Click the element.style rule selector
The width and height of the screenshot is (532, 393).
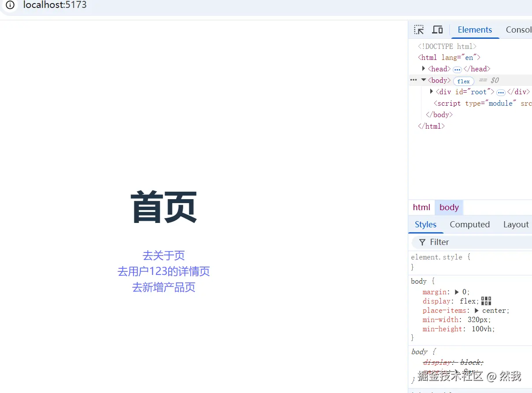(x=436, y=257)
